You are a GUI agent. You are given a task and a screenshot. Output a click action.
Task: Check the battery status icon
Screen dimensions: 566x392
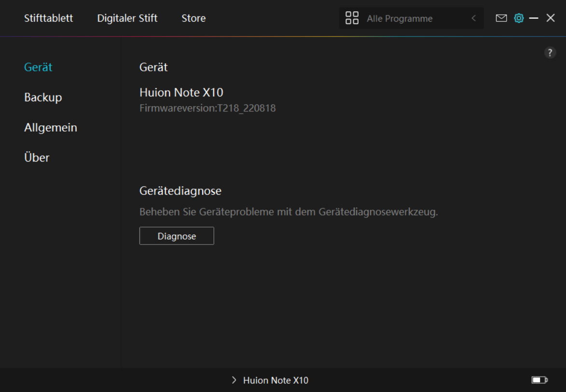tap(539, 380)
